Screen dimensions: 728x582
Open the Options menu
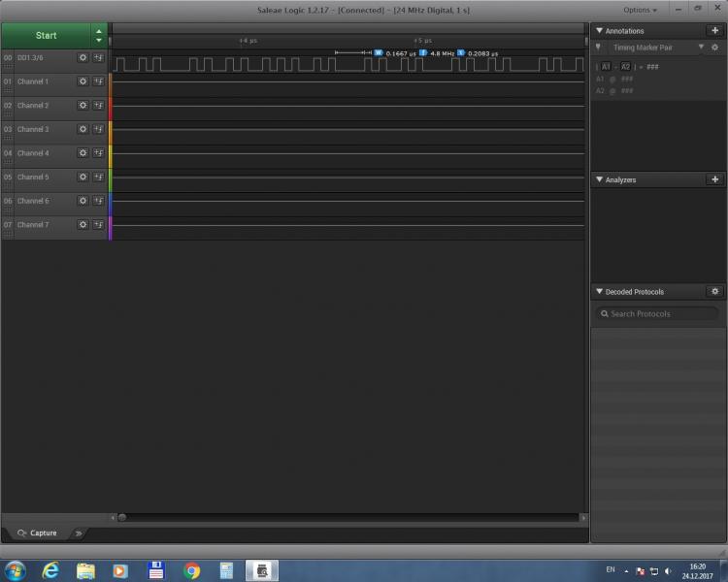[x=639, y=10]
